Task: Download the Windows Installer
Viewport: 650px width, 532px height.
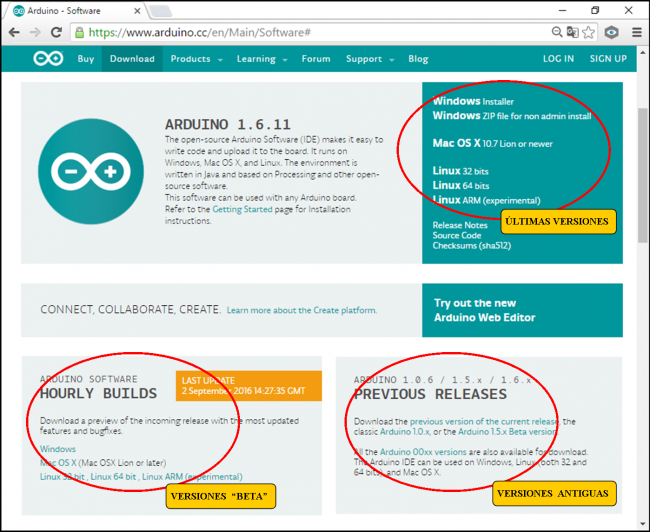Action: (x=473, y=101)
